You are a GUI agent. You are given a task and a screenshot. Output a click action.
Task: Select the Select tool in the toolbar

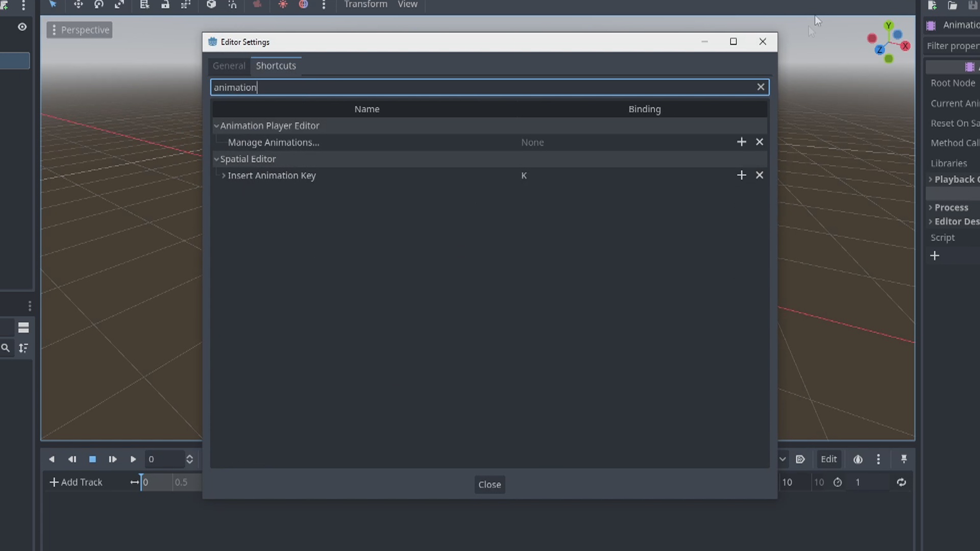tap(53, 4)
